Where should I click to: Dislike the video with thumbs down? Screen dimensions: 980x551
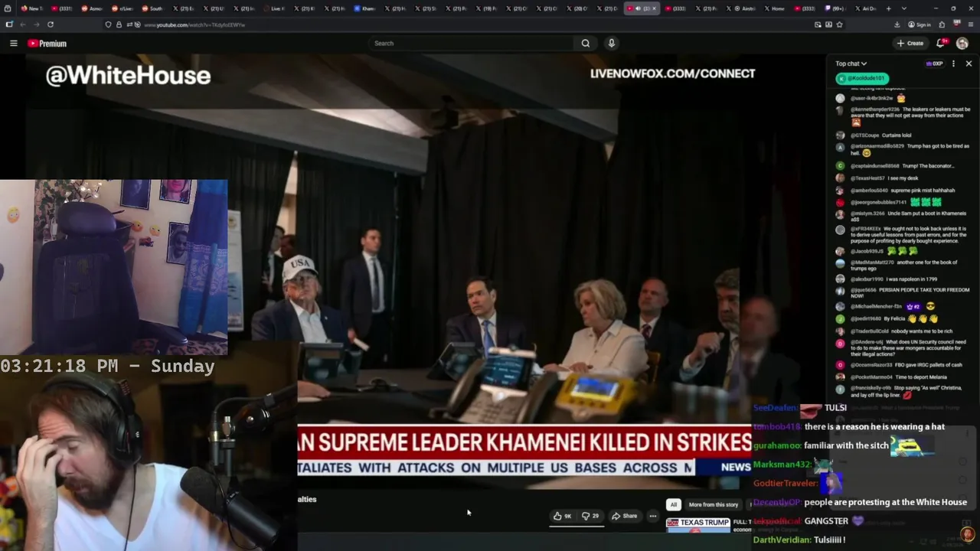point(590,516)
